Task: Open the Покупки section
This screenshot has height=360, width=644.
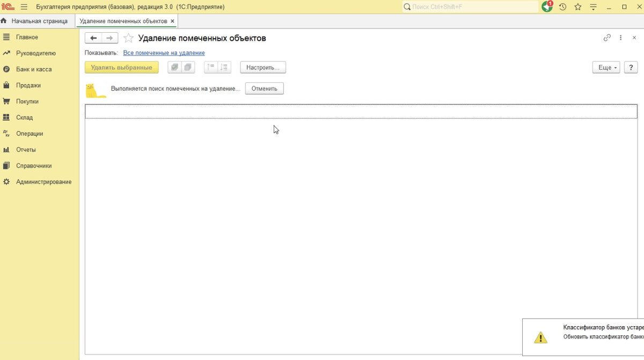Action: pos(27,102)
